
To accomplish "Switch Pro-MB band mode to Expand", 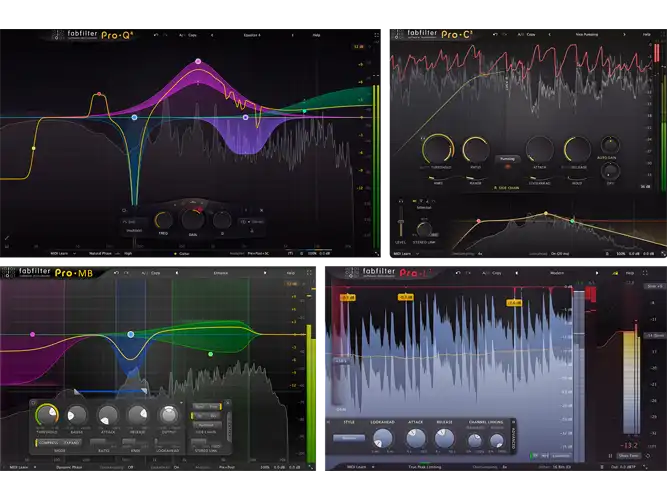I will pyautogui.click(x=71, y=443).
